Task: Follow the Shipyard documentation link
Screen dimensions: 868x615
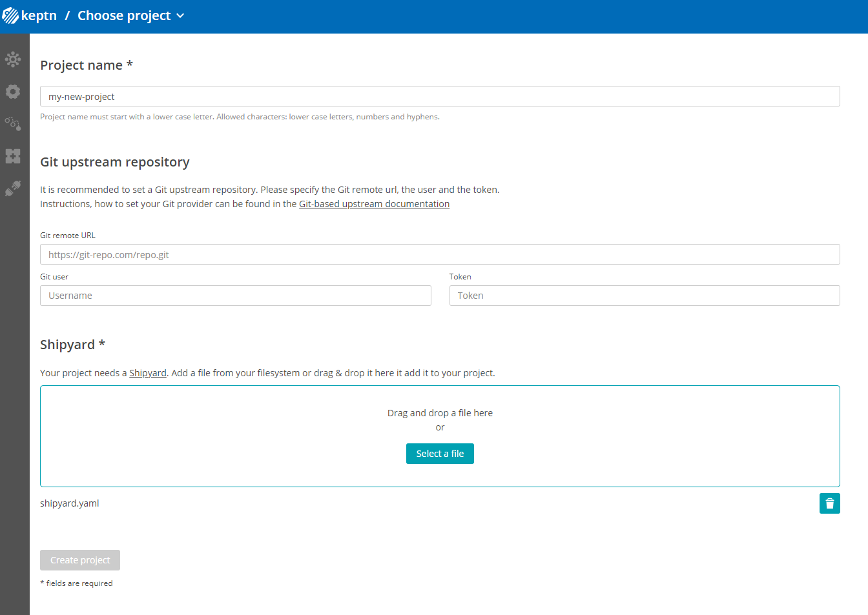Action: pyautogui.click(x=147, y=372)
